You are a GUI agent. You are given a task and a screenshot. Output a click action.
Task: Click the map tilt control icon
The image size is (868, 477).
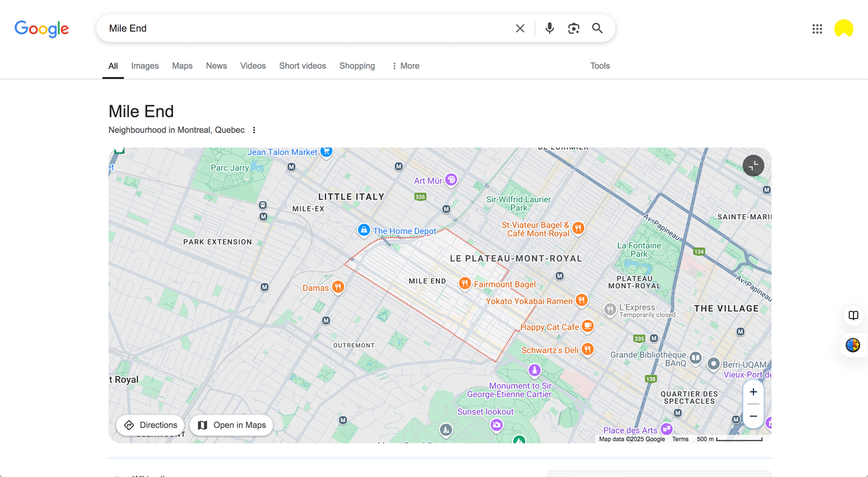(x=753, y=165)
